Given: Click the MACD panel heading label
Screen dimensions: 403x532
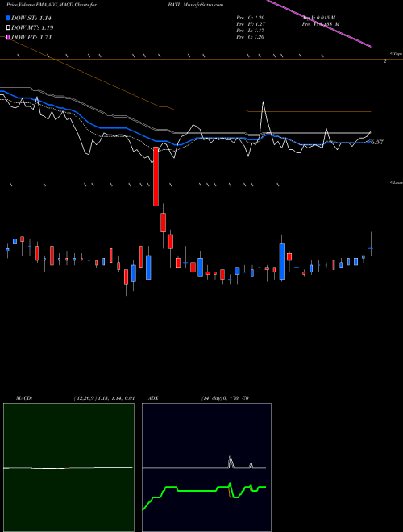Looking at the screenshot, I should point(24,398).
